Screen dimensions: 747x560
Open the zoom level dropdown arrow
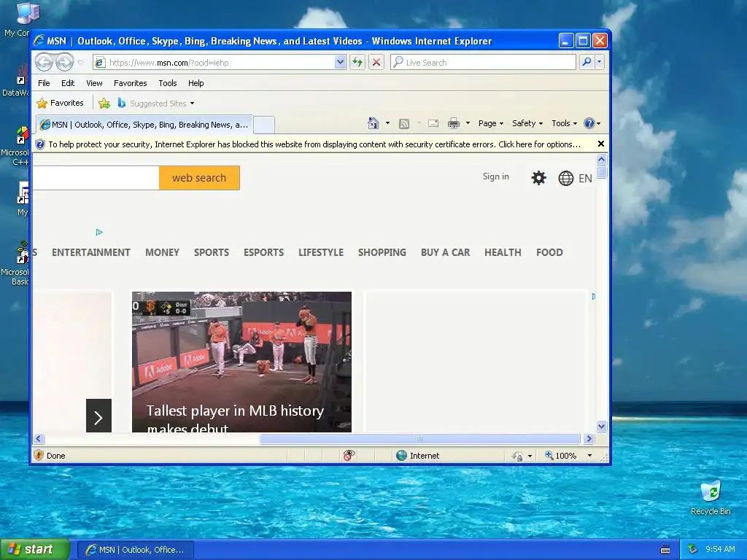point(589,456)
